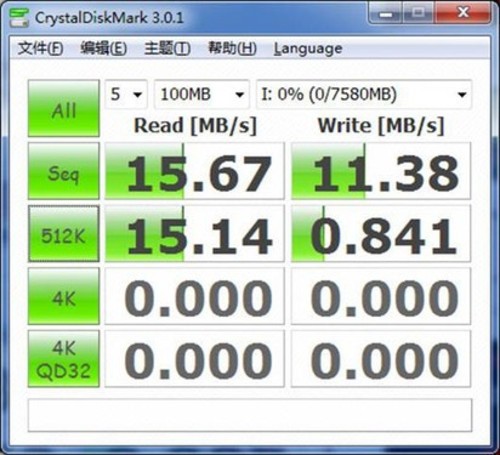Open the Language menu
Image resolution: width=500 pixels, height=455 pixels.
click(308, 49)
